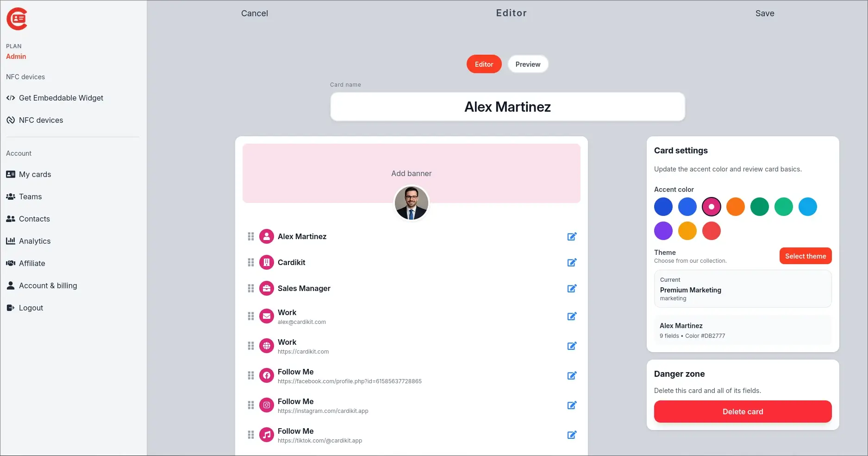Viewport: 868px width, 456px height.
Task: Click the Select theme button
Action: [x=805, y=256]
